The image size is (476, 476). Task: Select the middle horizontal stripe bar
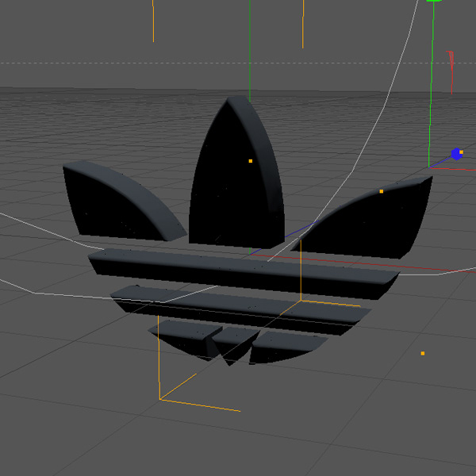tap(240, 309)
